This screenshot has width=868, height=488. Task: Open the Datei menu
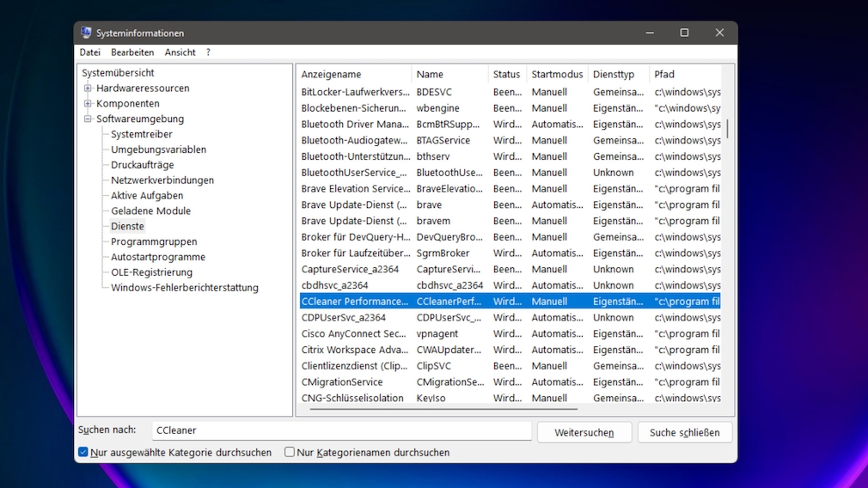(89, 52)
